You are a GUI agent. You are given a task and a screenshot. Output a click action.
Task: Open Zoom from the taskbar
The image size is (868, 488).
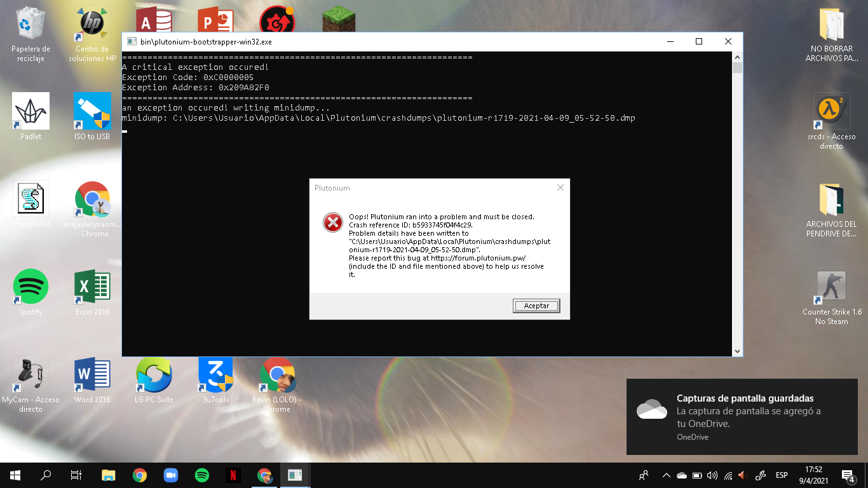(x=171, y=475)
